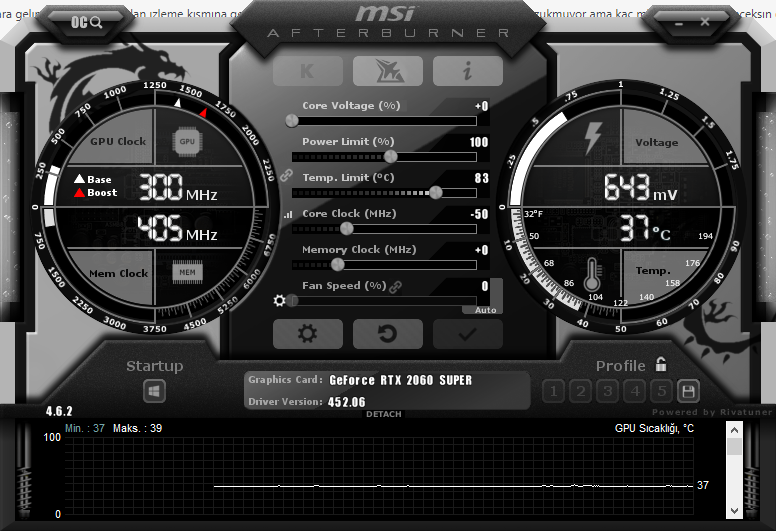Apply settings with the checkmark button
The width and height of the screenshot is (776, 531).
(468, 334)
